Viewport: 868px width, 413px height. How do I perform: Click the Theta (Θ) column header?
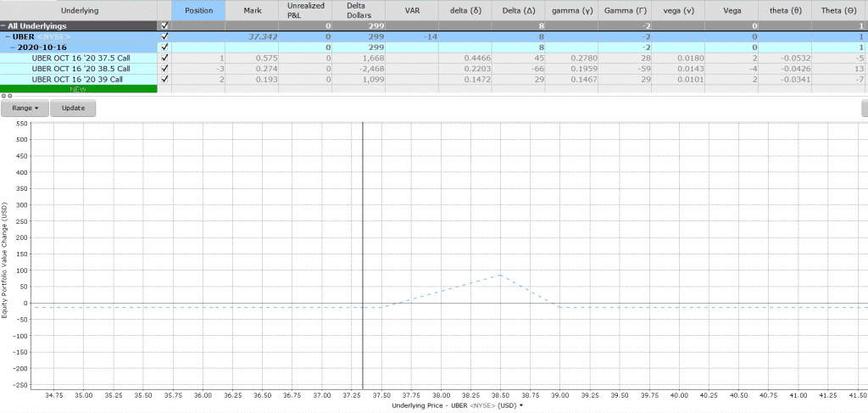[838, 10]
